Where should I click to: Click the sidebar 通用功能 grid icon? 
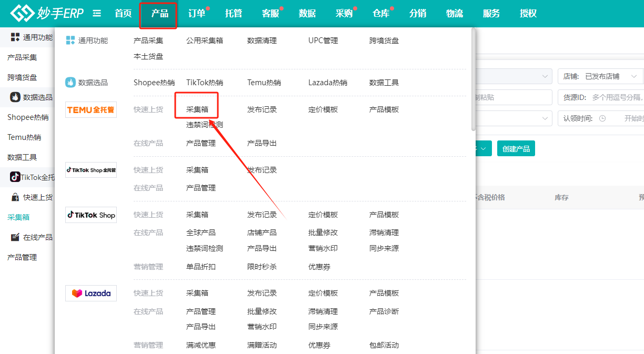click(15, 37)
